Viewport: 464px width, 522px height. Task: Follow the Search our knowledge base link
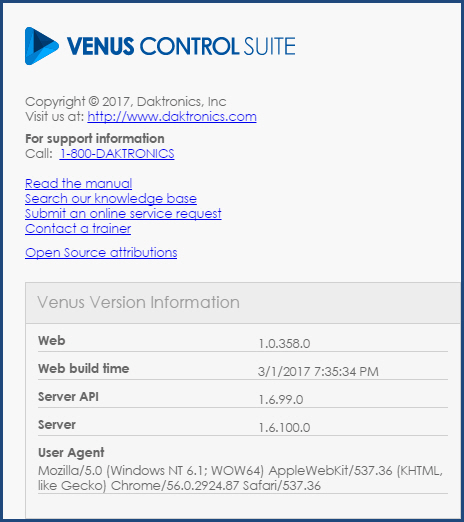click(111, 199)
